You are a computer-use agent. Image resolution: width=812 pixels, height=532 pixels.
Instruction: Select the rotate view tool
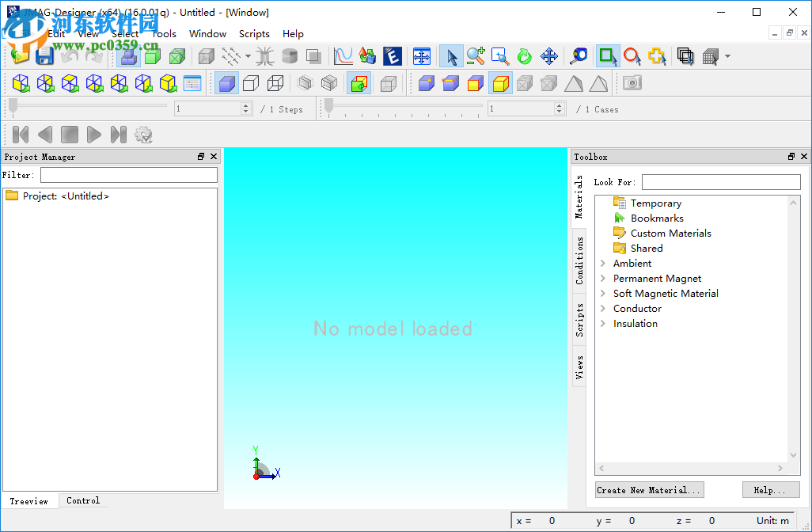coord(524,56)
